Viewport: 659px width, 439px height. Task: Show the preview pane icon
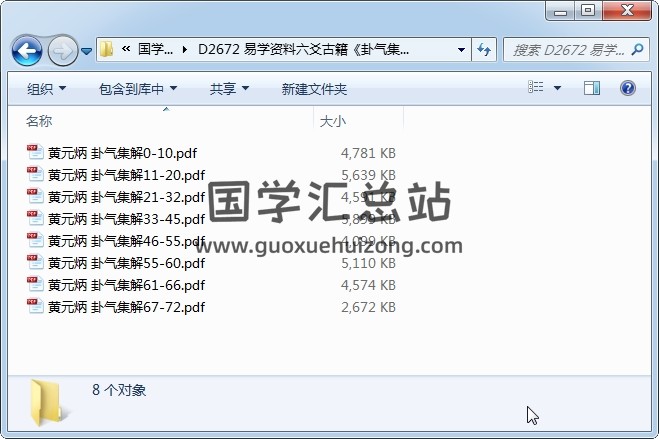point(592,88)
